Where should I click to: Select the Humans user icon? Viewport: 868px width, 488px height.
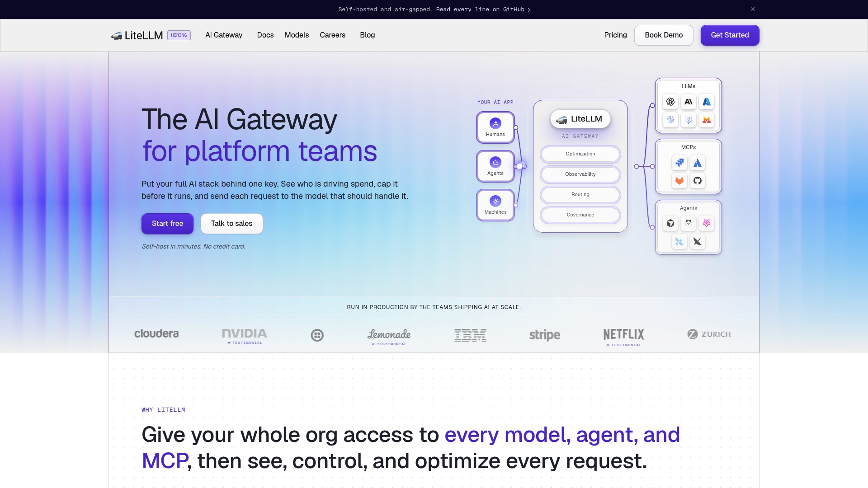495,123
